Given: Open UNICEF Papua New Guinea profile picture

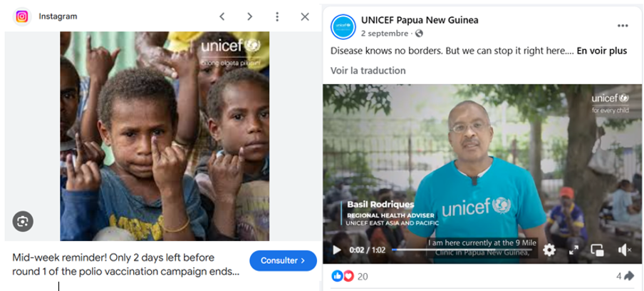Looking at the screenshot, I should (343, 26).
